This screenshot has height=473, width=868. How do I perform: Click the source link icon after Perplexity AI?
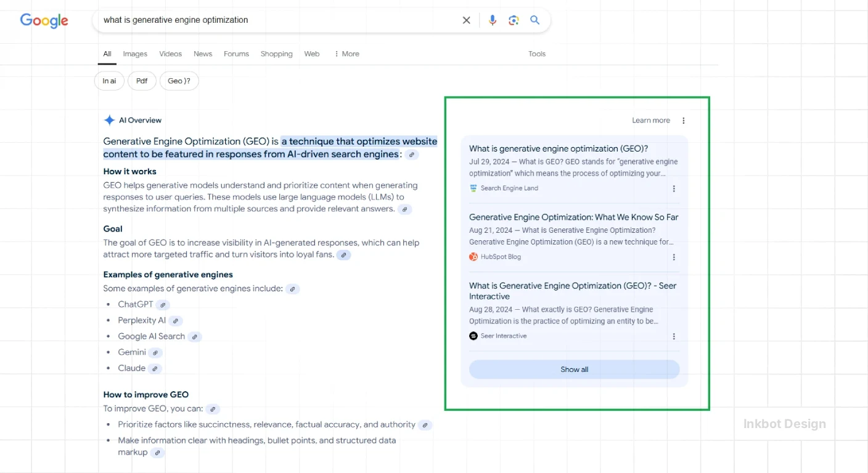[176, 321]
